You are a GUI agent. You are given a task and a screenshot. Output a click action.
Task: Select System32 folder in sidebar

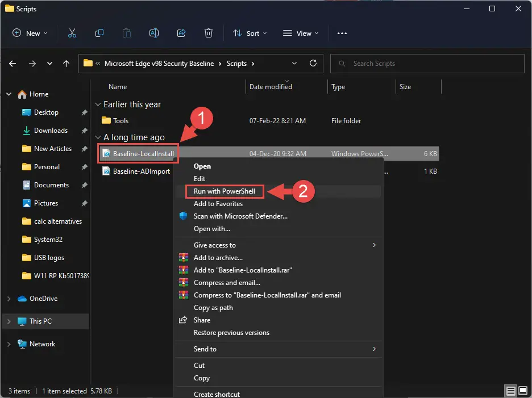[48, 240]
